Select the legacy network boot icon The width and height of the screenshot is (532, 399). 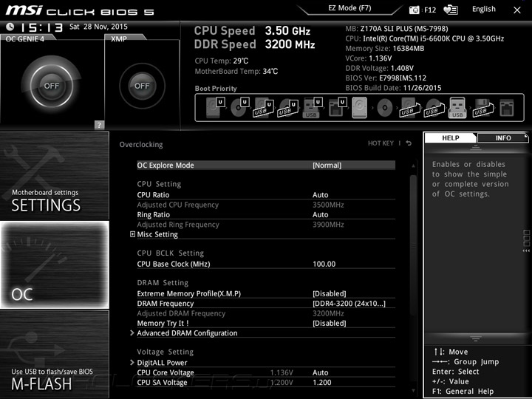pos(507,108)
